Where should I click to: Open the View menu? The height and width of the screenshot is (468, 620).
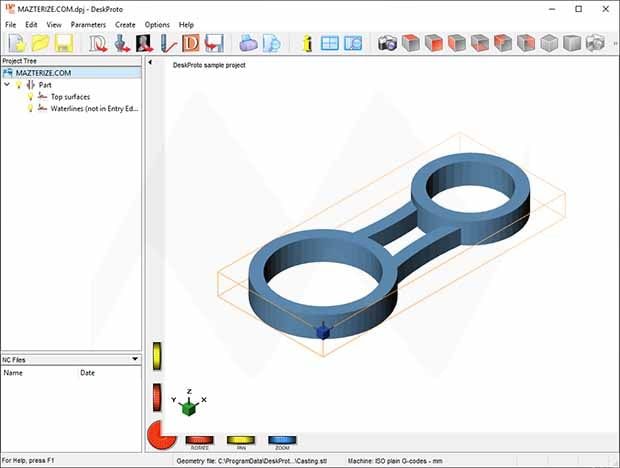coord(54,25)
